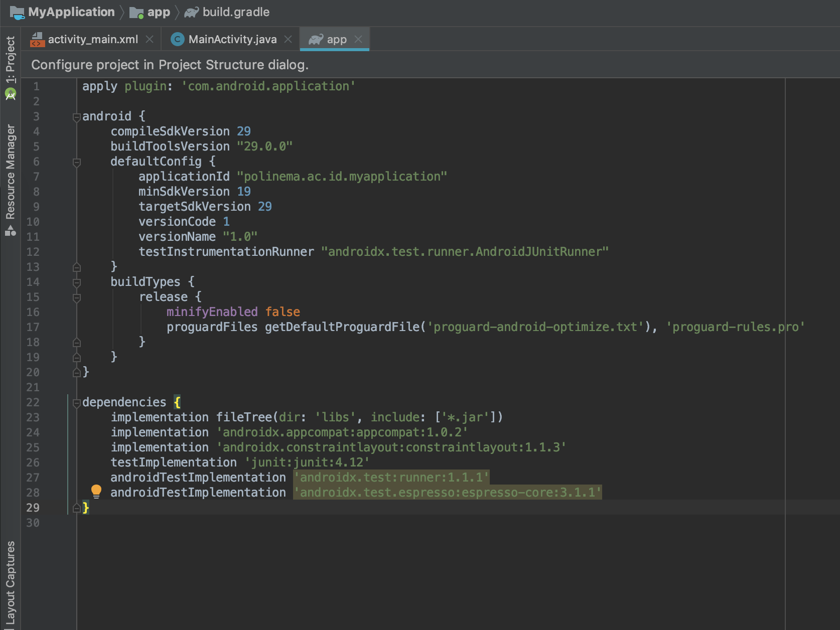840x630 pixels.
Task: Collapse the defaultConfig block on line 6
Action: (x=77, y=163)
